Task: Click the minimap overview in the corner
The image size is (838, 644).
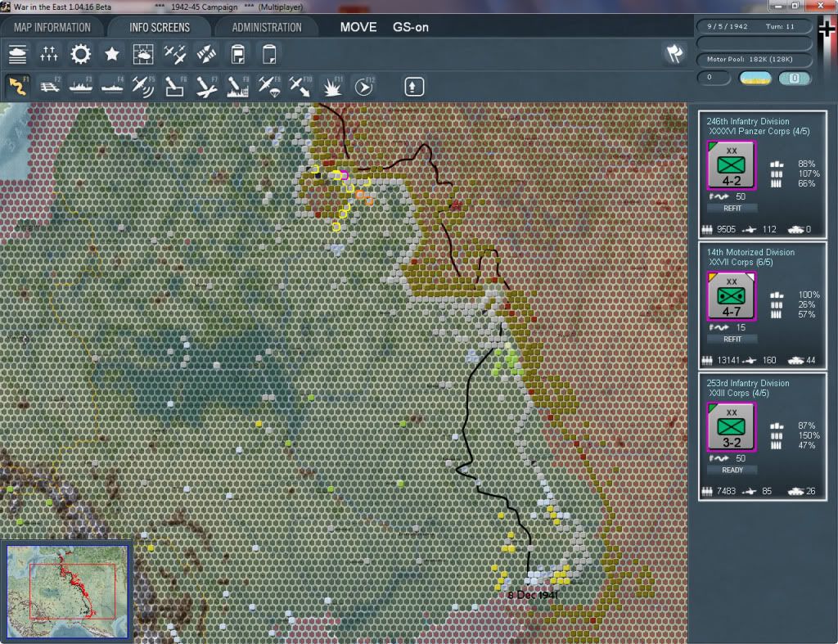Action: point(67,591)
